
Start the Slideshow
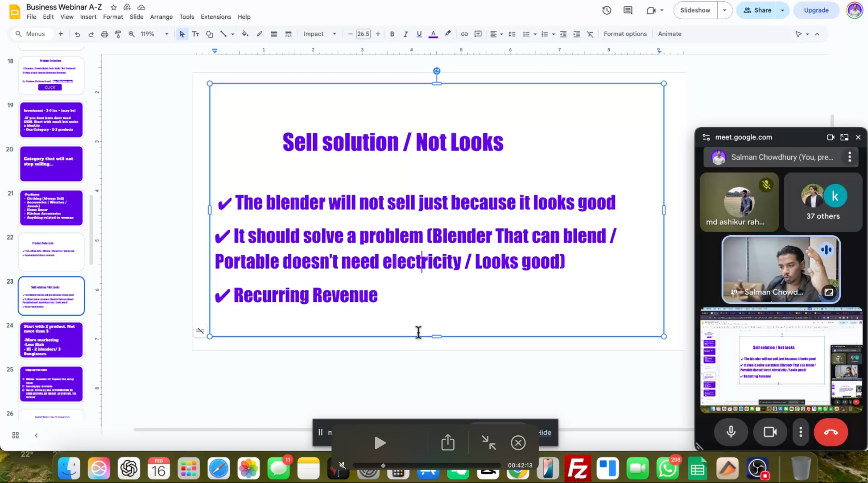pos(694,10)
